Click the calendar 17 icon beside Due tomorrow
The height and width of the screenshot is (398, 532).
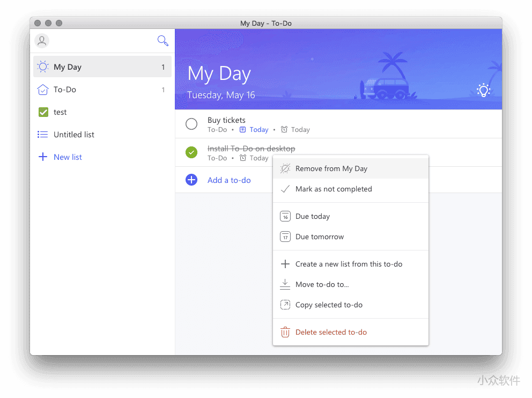(285, 237)
